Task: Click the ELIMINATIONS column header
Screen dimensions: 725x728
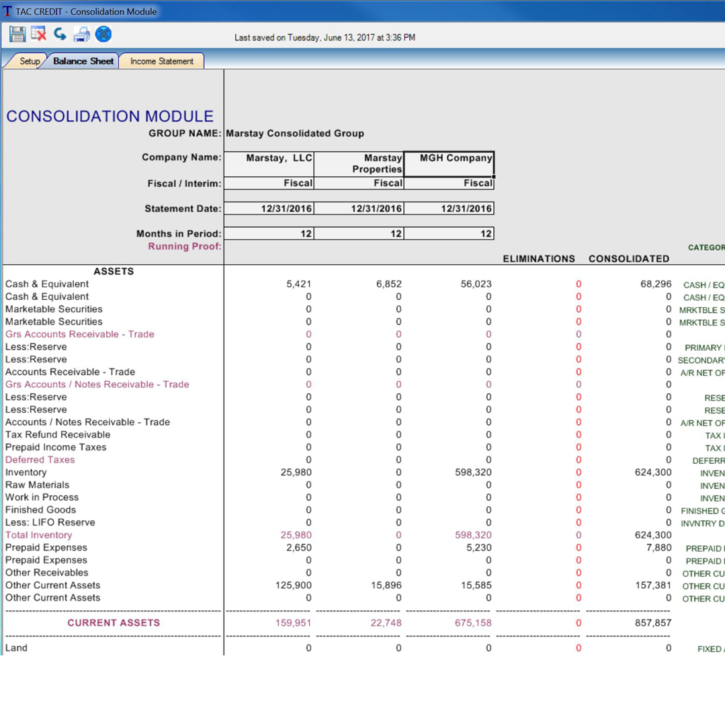Action: pyautogui.click(x=539, y=259)
